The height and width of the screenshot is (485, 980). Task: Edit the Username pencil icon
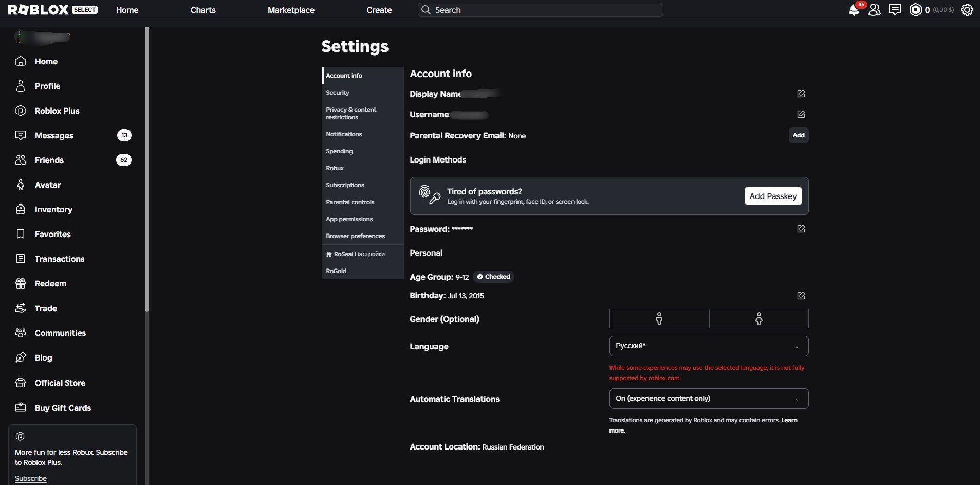pyautogui.click(x=801, y=114)
